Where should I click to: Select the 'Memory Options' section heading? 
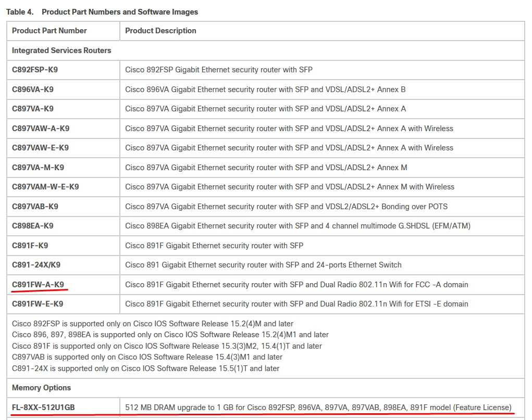(x=41, y=388)
